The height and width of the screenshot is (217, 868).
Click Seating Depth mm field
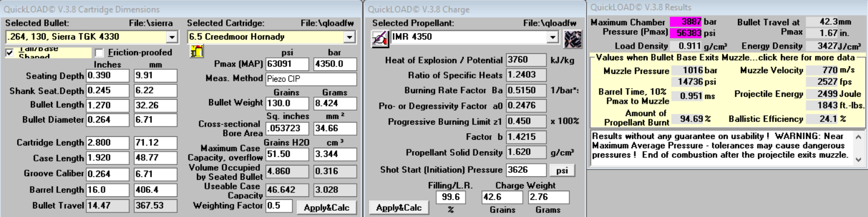coord(155,76)
